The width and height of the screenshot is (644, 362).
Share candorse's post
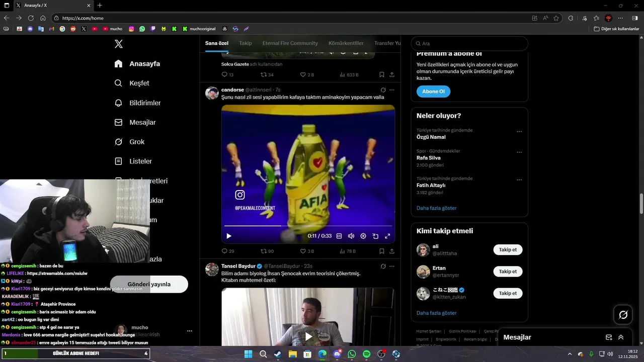tap(392, 251)
